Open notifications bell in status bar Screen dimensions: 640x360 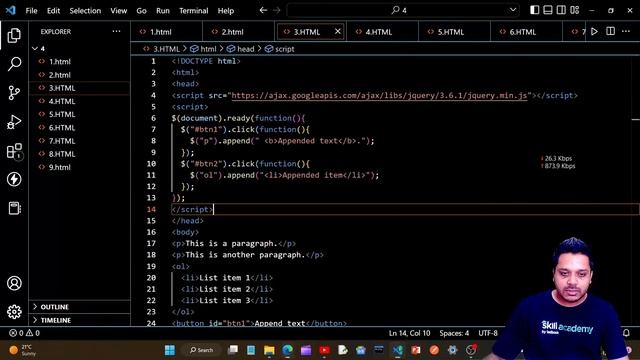click(x=626, y=333)
